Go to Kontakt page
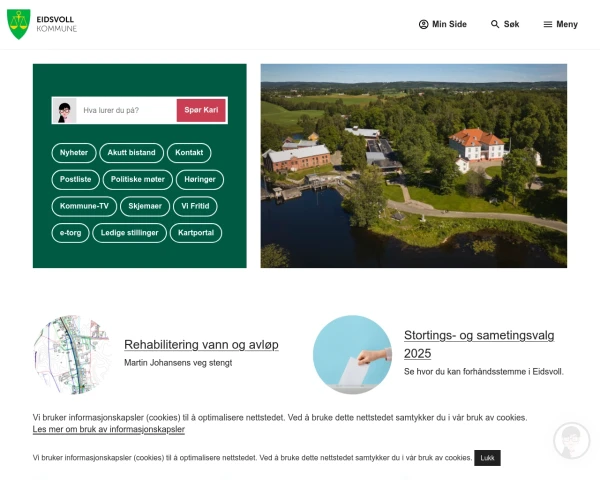 pos(189,153)
